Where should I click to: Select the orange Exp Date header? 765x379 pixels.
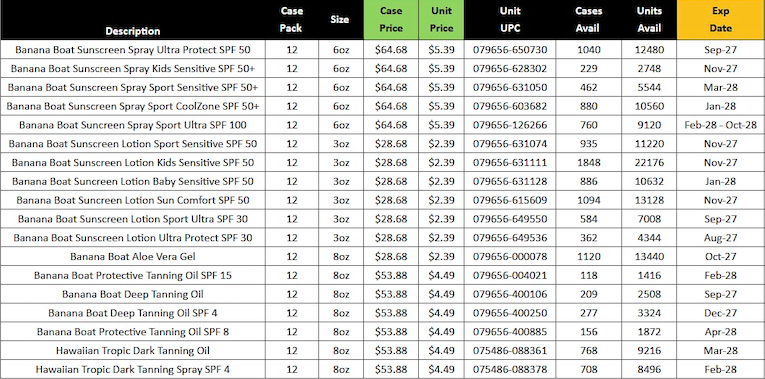(x=721, y=20)
